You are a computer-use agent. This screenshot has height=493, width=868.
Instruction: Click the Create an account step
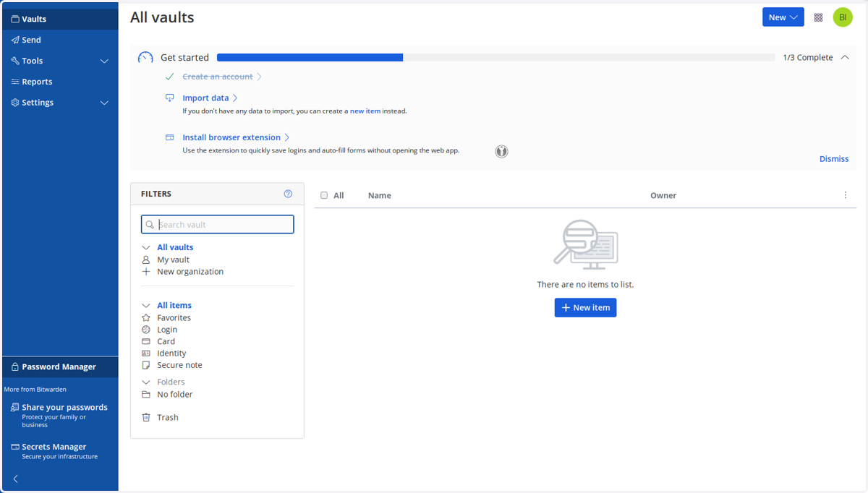[x=218, y=77]
